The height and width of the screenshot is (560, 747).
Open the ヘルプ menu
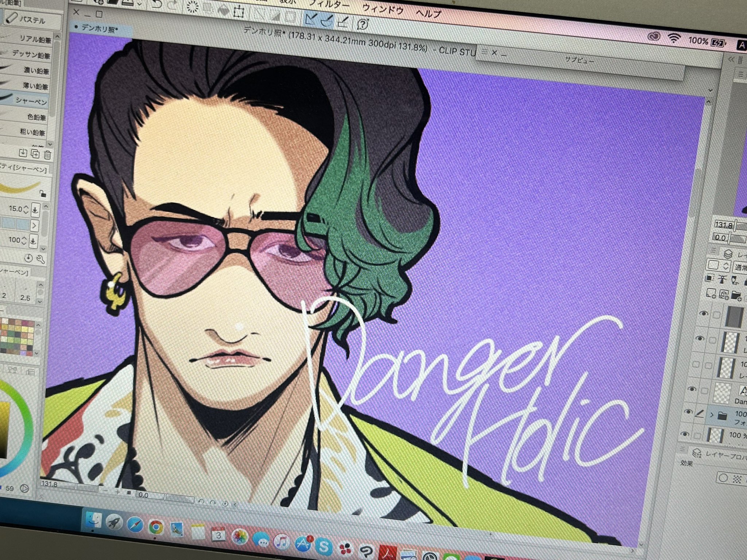coord(429,13)
